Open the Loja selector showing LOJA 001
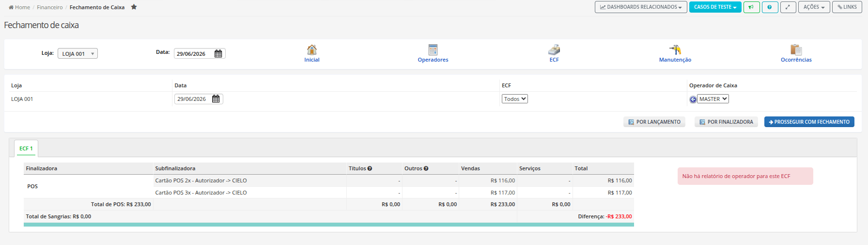868x245 pixels. 77,53
